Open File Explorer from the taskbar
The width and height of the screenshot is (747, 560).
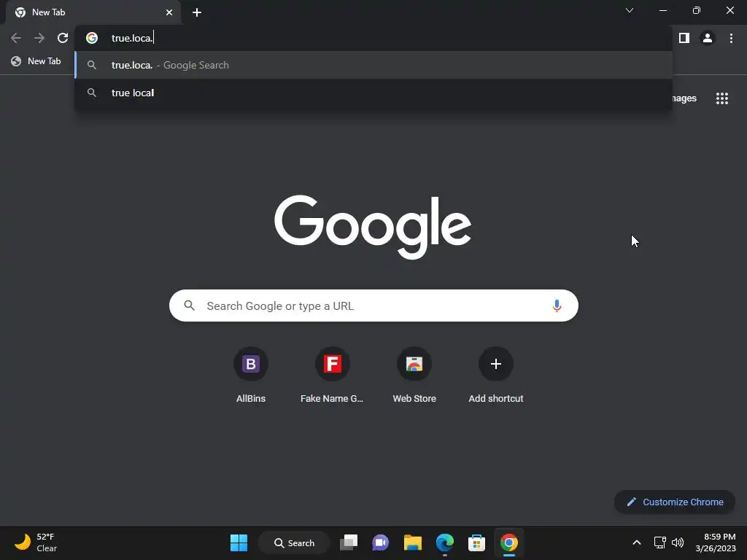413,542
